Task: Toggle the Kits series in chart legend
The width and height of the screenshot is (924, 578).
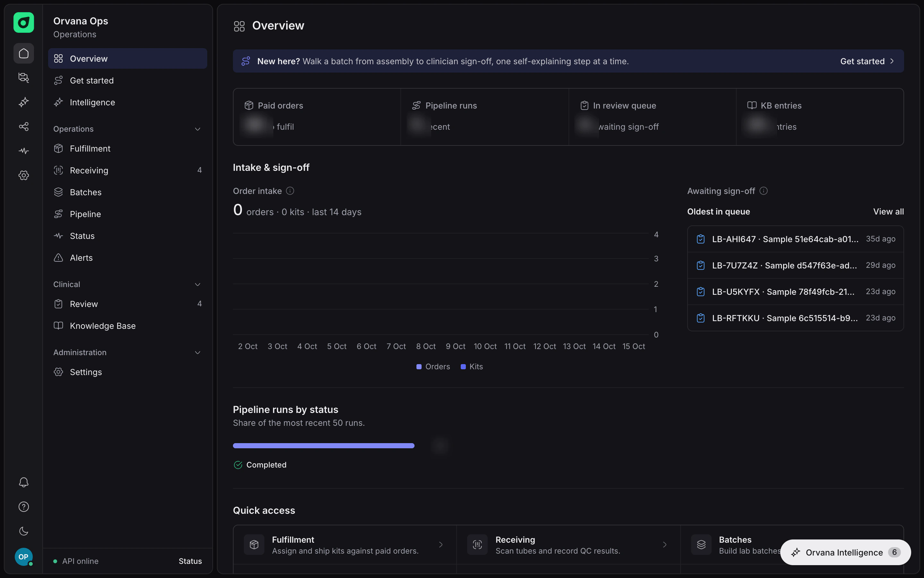Action: click(472, 367)
